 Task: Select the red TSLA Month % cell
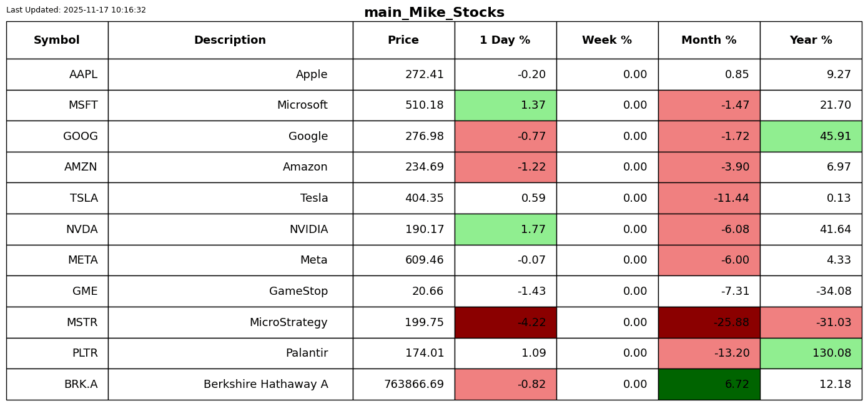[x=709, y=198]
